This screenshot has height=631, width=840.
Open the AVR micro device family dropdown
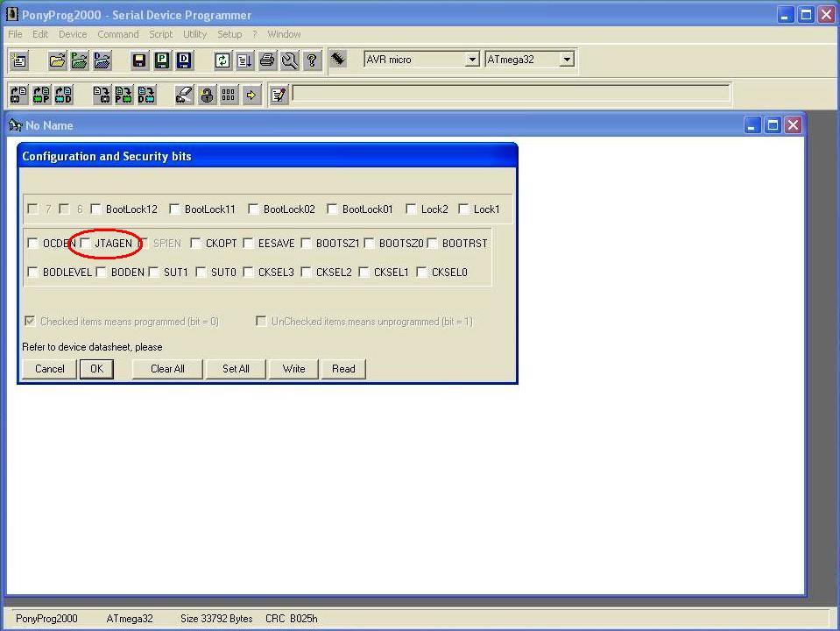(472, 60)
